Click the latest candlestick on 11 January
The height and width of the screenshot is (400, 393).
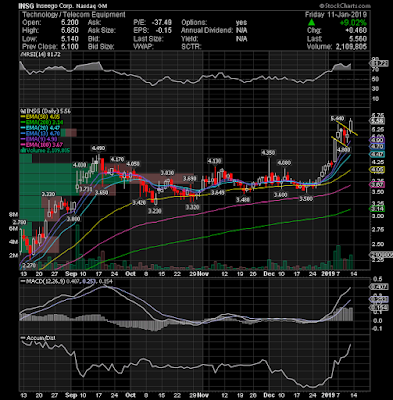click(x=351, y=125)
